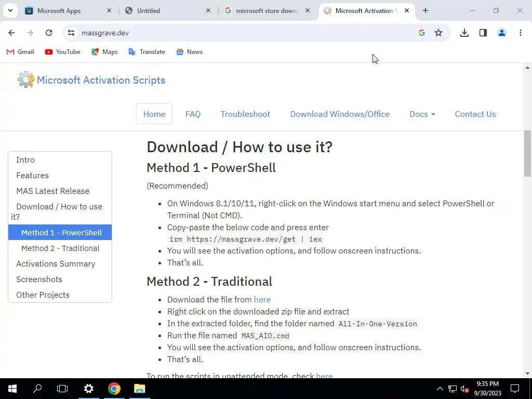Screen dimensions: 532x399
Task: Switch to microsoft store download Google tab
Action: [x=267, y=11]
